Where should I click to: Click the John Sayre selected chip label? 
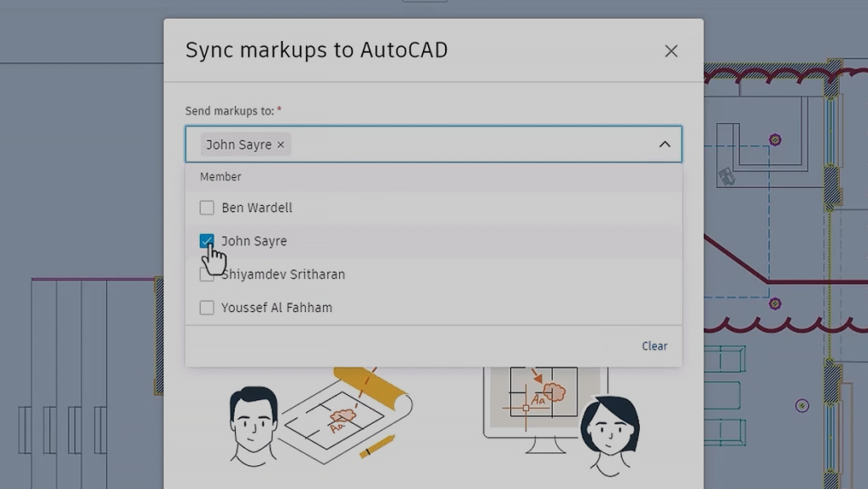[238, 144]
